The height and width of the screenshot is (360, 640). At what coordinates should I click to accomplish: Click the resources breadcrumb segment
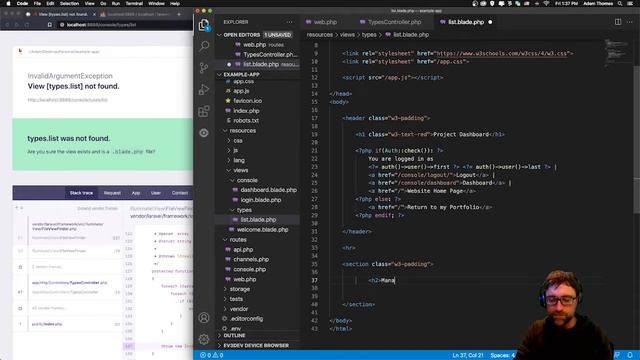coord(320,35)
